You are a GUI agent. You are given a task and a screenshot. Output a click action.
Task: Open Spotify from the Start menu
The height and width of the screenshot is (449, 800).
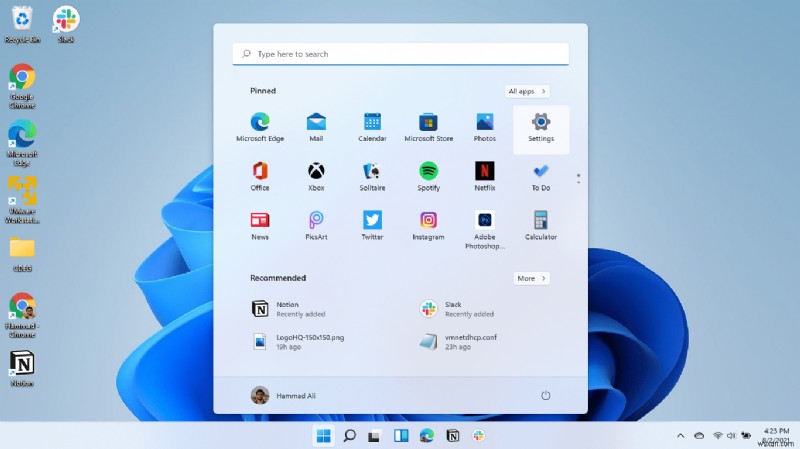428,177
